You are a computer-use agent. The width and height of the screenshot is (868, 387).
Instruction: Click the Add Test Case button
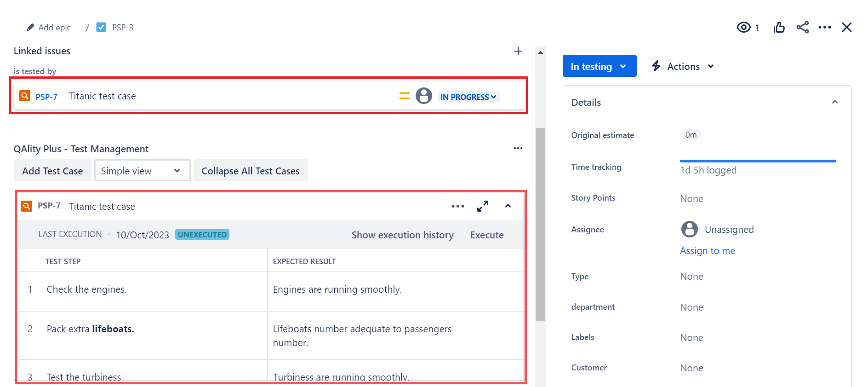pos(52,171)
